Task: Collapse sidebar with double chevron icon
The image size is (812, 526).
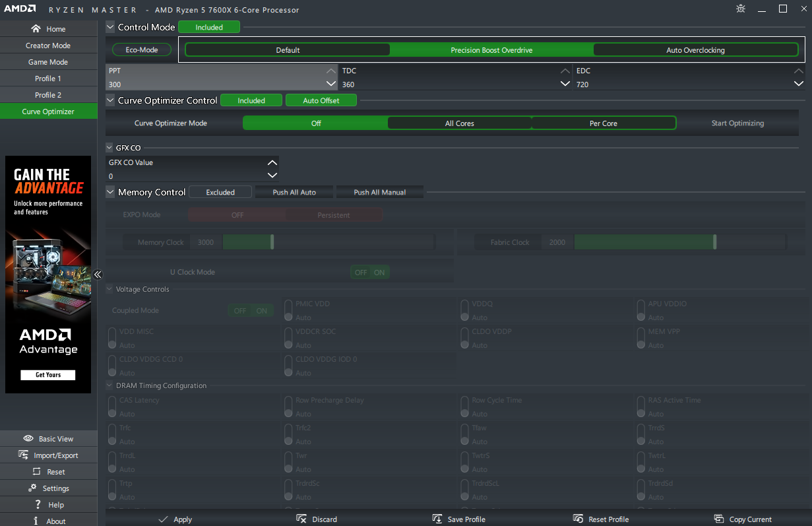Action: [x=98, y=275]
